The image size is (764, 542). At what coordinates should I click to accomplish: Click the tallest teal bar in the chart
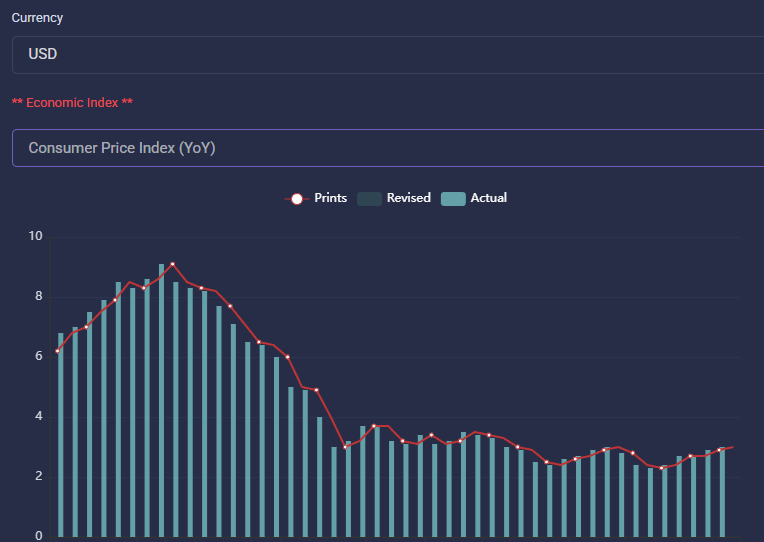coord(162,400)
